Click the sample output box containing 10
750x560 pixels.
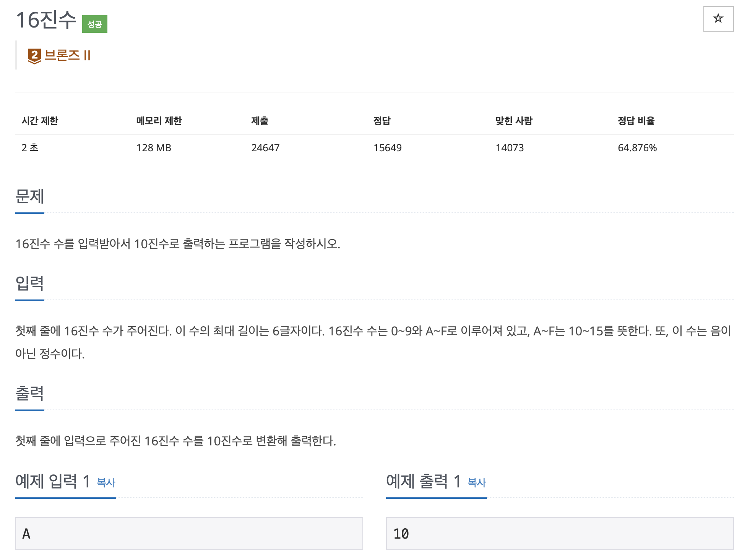(x=559, y=533)
